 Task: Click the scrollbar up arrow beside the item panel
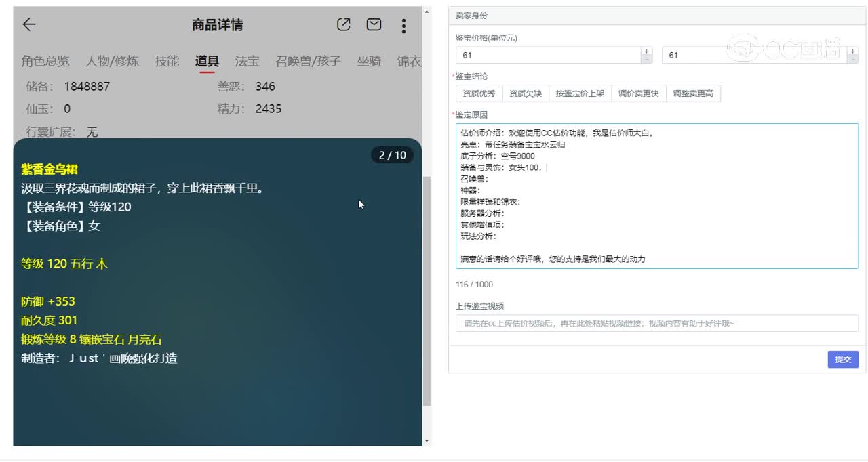coord(425,10)
